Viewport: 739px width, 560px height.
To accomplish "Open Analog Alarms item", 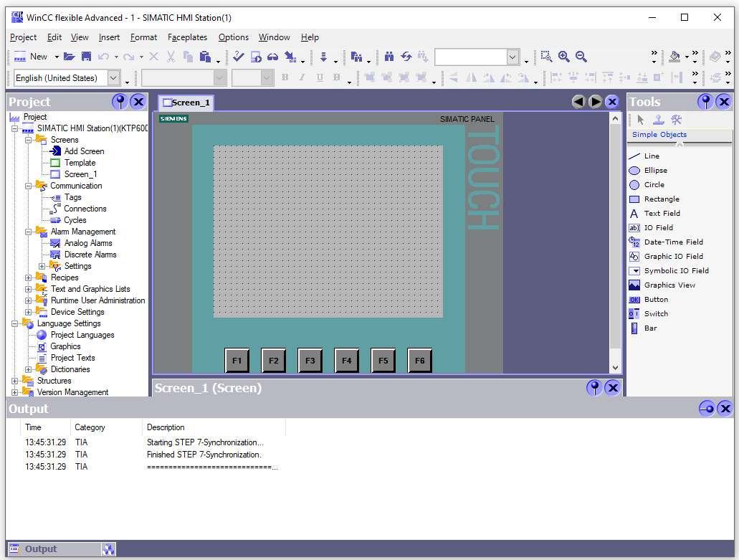I will (88, 243).
